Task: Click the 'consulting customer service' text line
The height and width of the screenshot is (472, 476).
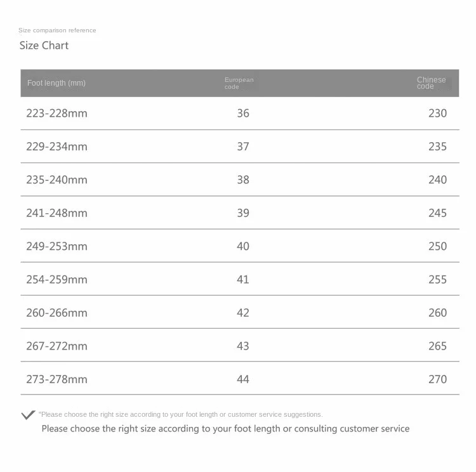Action: tap(225, 429)
